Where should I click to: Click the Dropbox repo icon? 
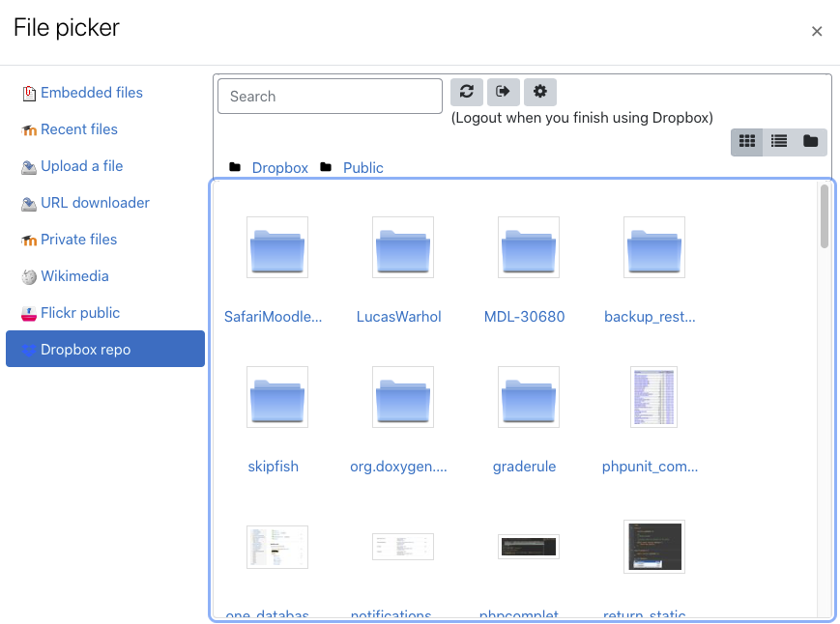(x=29, y=350)
